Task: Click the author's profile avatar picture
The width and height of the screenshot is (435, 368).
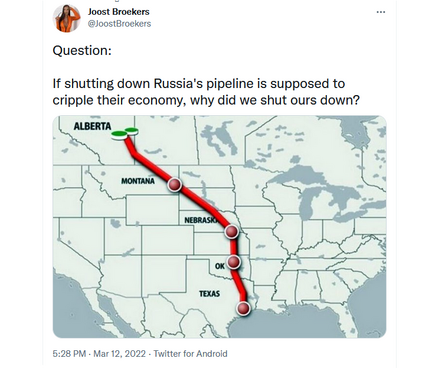Action: [67, 18]
